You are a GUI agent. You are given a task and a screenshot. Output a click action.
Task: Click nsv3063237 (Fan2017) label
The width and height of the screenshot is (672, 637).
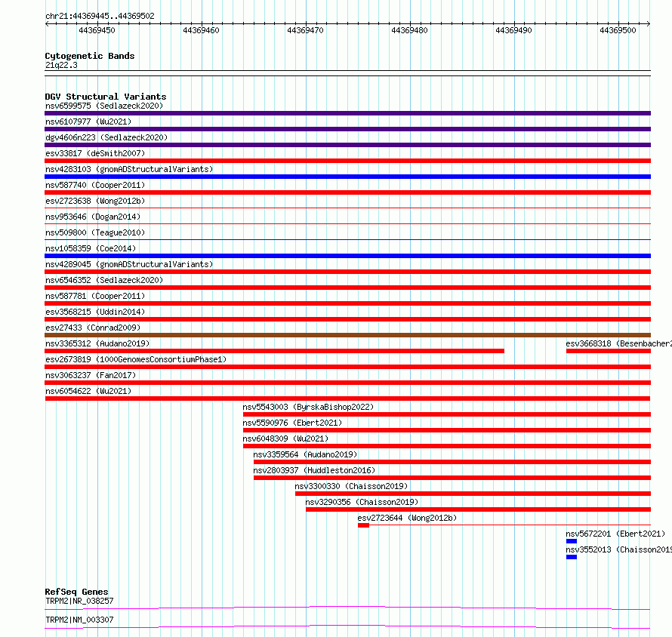91,375
